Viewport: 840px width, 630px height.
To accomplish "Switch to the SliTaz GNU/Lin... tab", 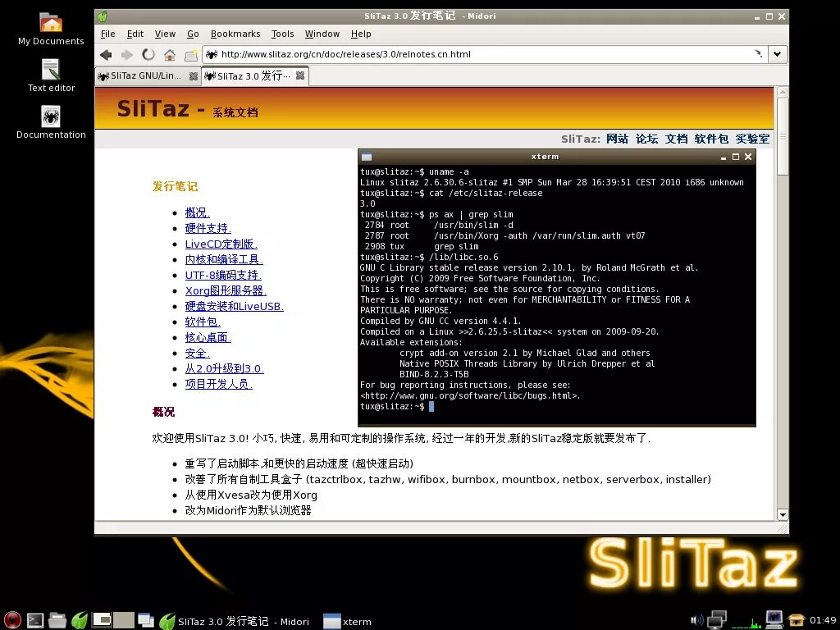I will tap(148, 76).
